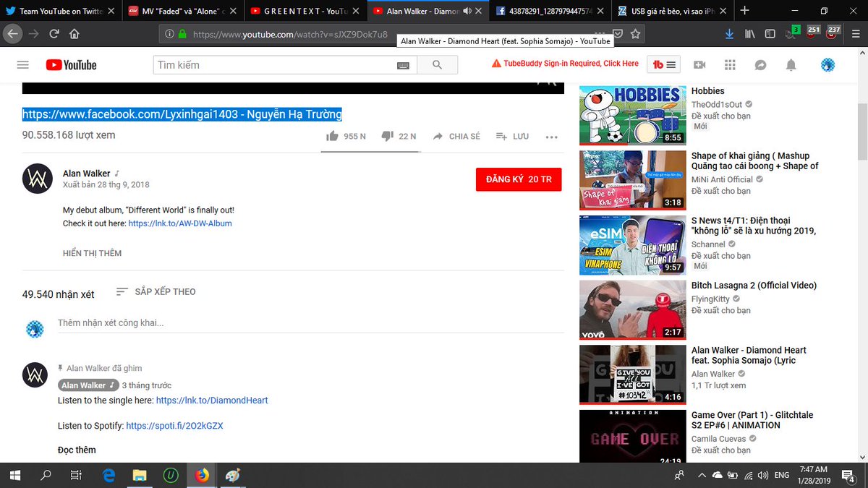Click the search magnifier button
868x488 pixels.
point(437,65)
